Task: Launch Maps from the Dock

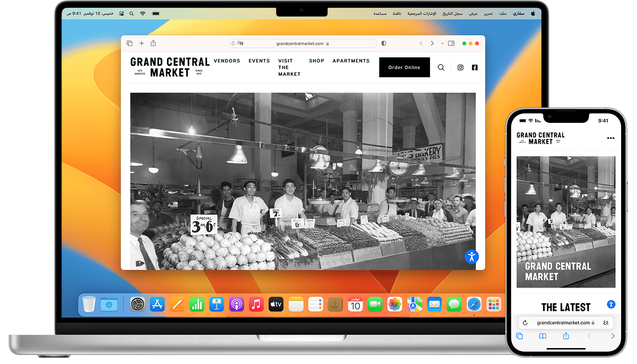Action: pyautogui.click(x=415, y=304)
